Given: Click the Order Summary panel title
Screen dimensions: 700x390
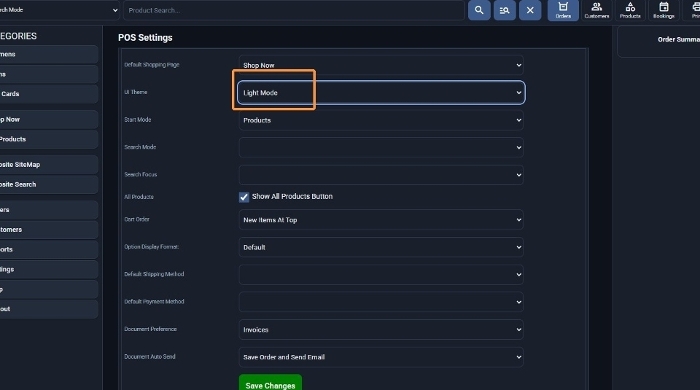Looking at the screenshot, I should pyautogui.click(x=679, y=39).
